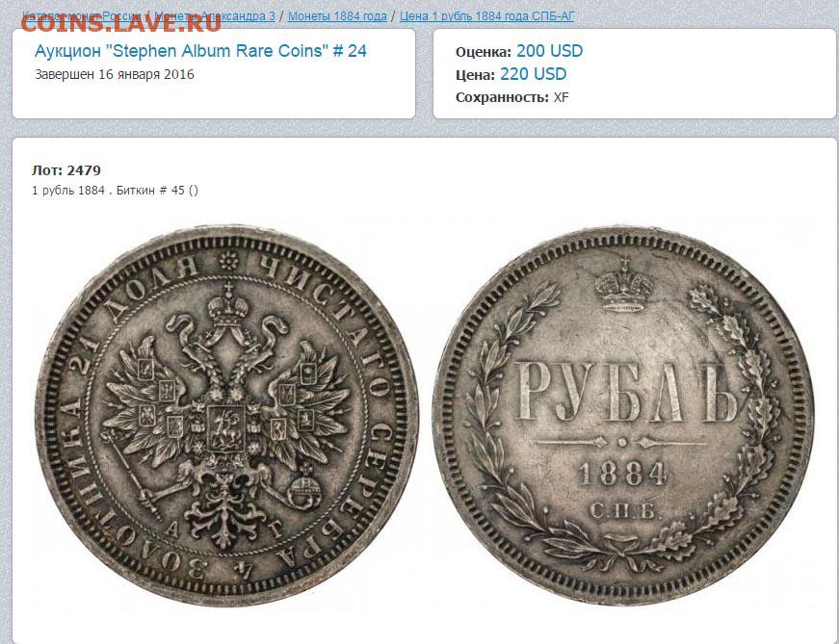
Task: Click the 200 USD estimate value
Action: tap(549, 51)
